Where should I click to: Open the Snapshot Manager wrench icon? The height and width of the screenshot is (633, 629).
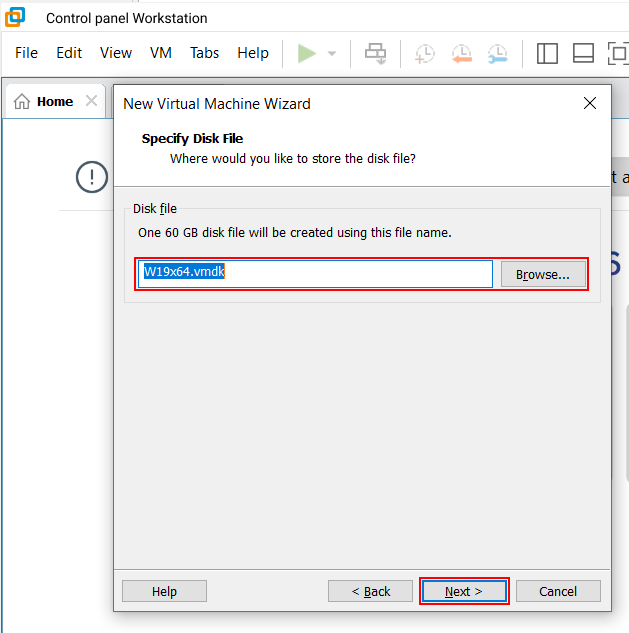pos(497,53)
